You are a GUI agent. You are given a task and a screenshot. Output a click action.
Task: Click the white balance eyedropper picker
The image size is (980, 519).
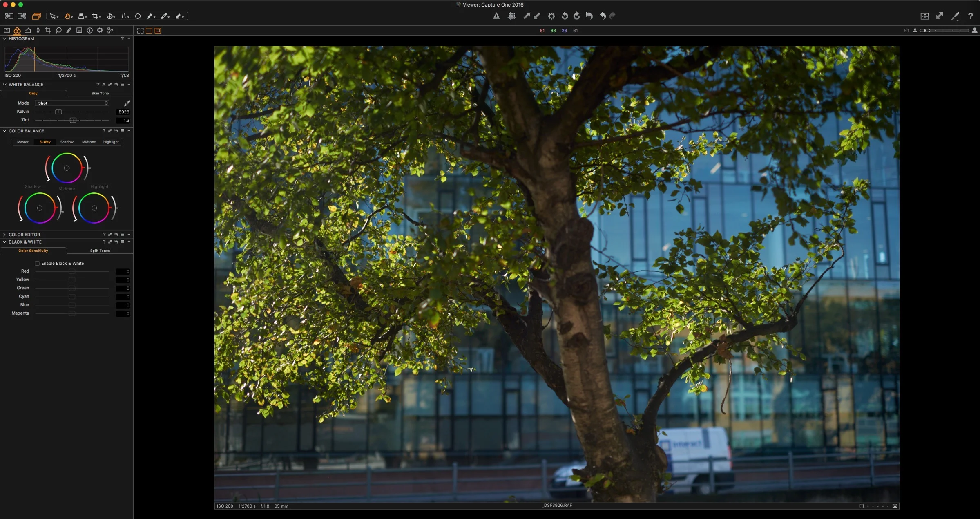[127, 103]
